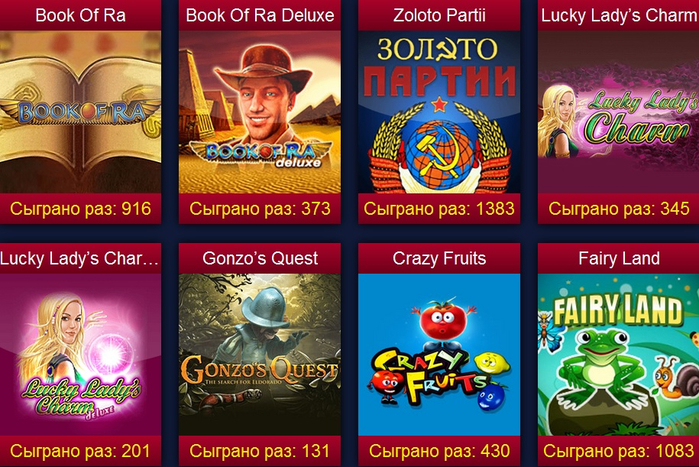Click the Book Of Ra Deluxe title text

(x=260, y=16)
